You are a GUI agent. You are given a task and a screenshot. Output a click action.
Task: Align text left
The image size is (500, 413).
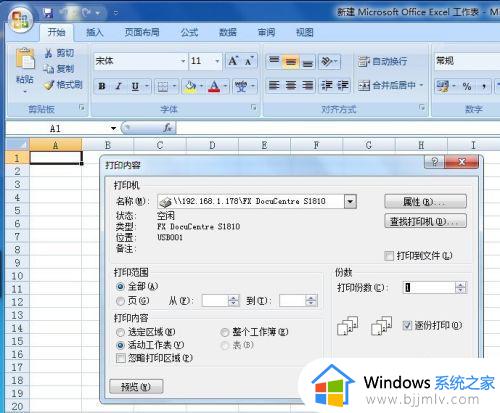pos(274,86)
